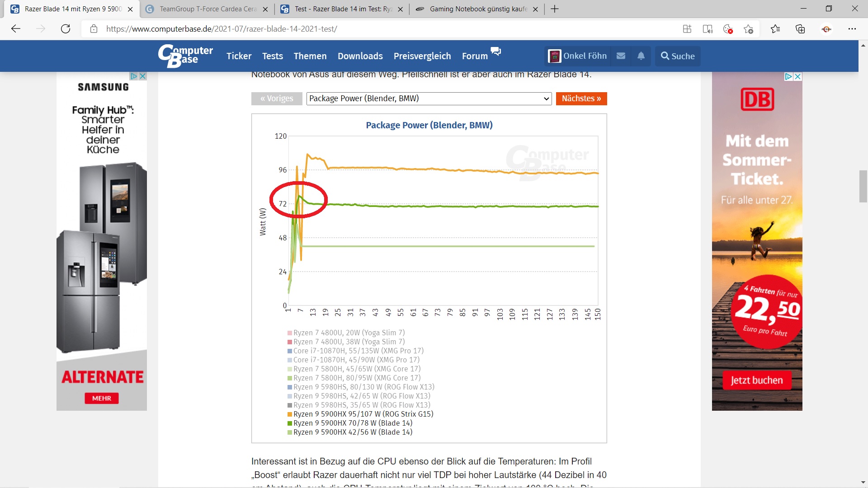The width and height of the screenshot is (868, 488).
Task: Click the Nächstes button
Action: pyautogui.click(x=581, y=99)
